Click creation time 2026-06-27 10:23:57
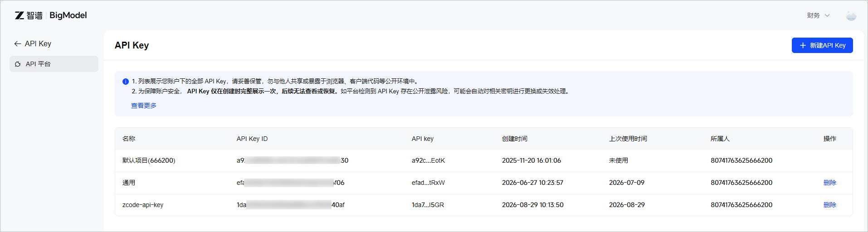The image size is (868, 232). [532, 183]
